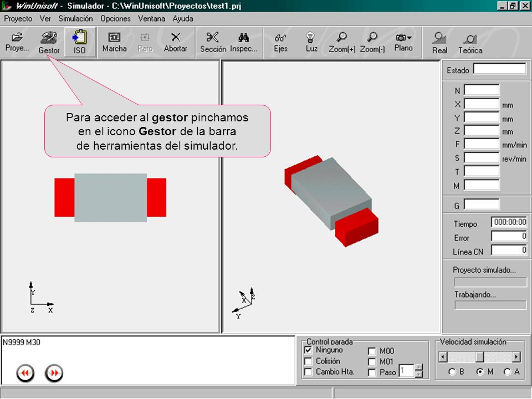Abort simulation with Abortar icon

tap(176, 42)
